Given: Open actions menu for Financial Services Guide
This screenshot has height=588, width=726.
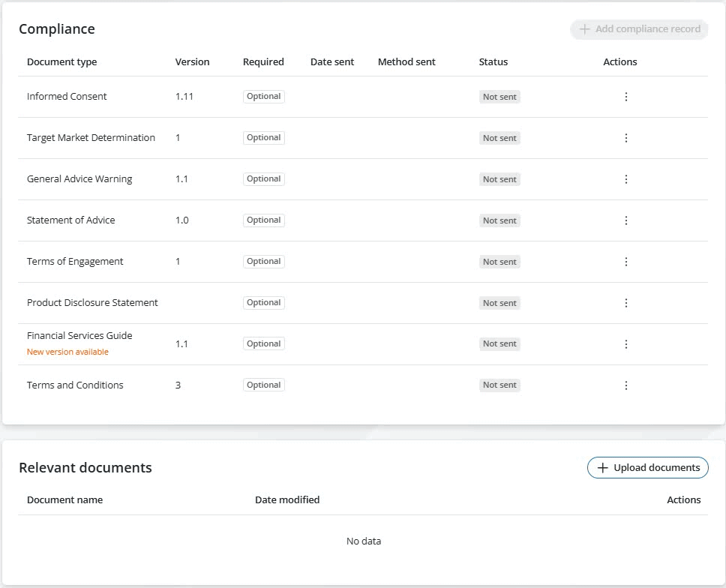Looking at the screenshot, I should click(x=626, y=344).
